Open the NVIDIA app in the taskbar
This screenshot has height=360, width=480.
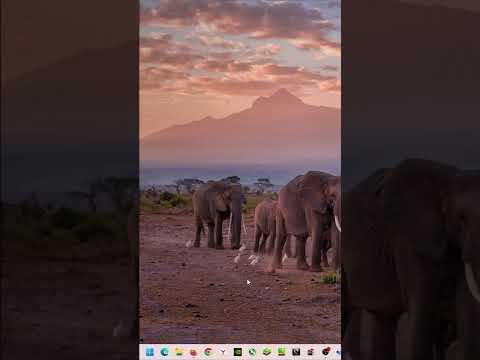click(238, 352)
